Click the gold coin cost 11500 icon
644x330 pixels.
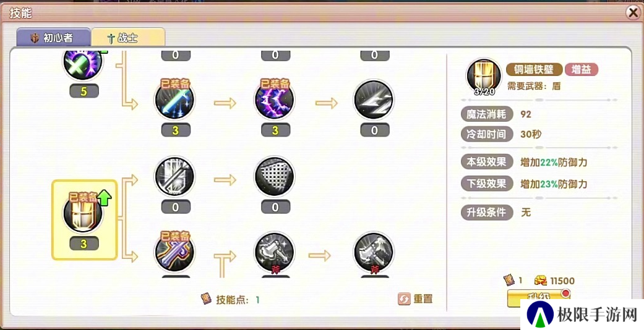point(541,281)
